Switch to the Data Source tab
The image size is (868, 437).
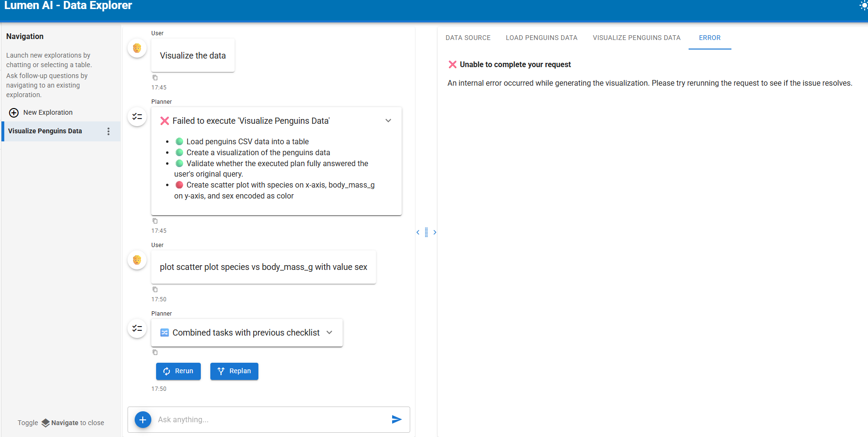tap(468, 38)
